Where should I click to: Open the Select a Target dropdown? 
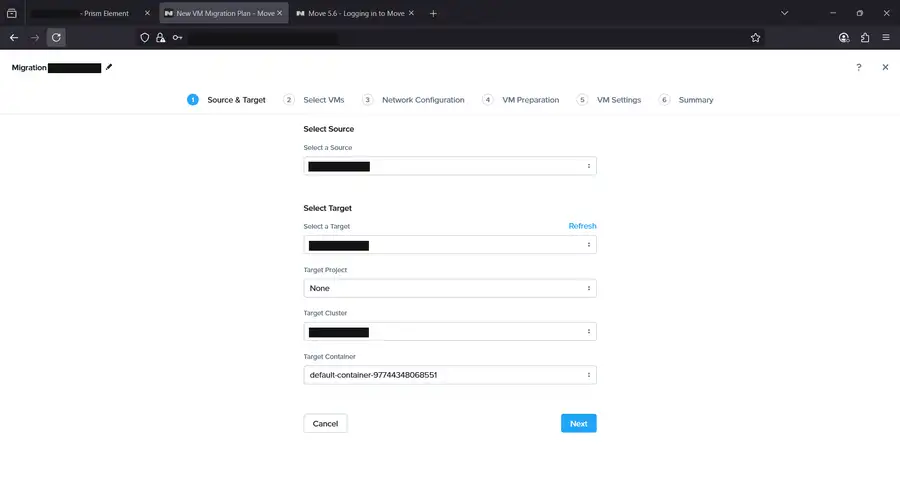tap(450, 245)
